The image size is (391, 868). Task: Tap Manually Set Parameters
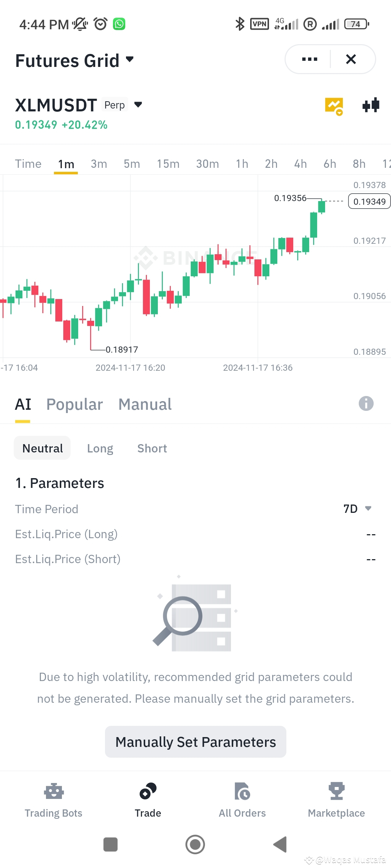click(195, 742)
